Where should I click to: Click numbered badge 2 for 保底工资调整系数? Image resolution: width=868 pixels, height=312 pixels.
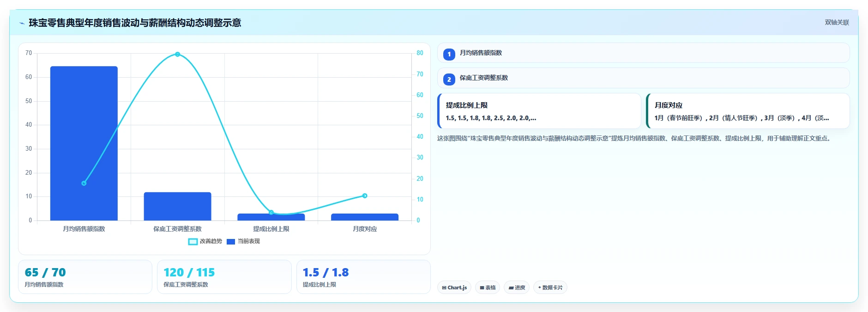coord(449,79)
